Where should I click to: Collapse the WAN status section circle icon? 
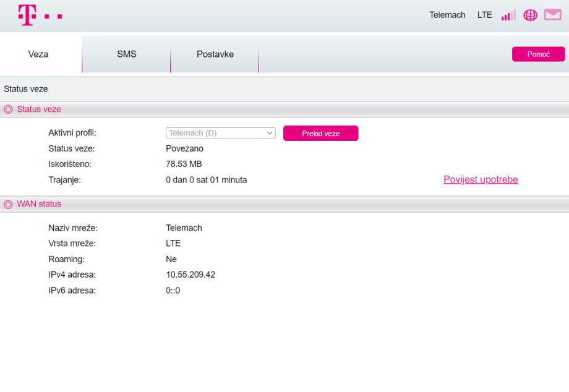coord(8,204)
